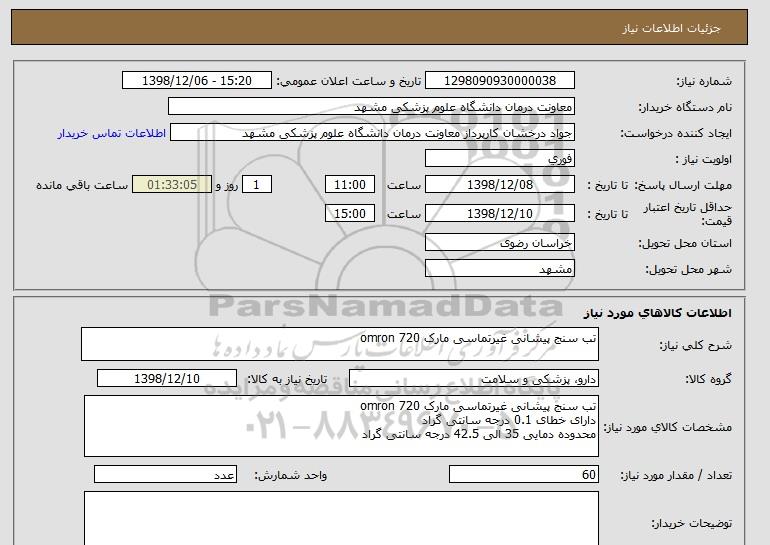Image resolution: width=770 pixels, height=545 pixels.
Task: Click the label گروه کالا
Action: pos(709,379)
